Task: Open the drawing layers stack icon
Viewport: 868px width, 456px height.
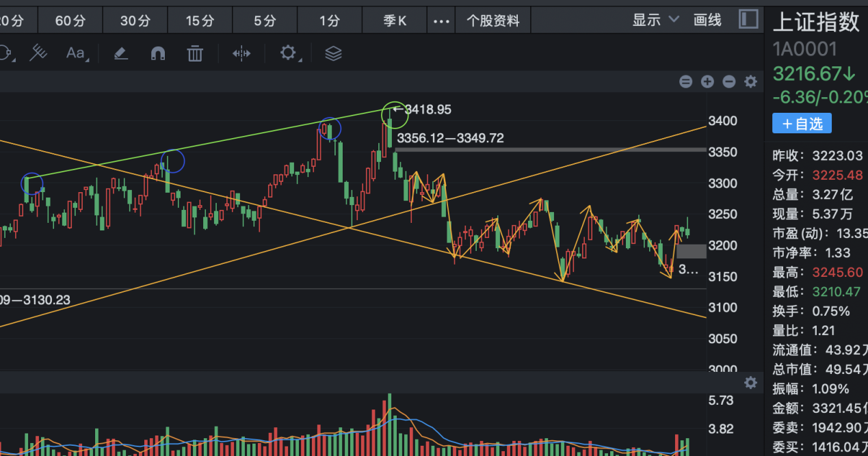Action: tap(333, 53)
